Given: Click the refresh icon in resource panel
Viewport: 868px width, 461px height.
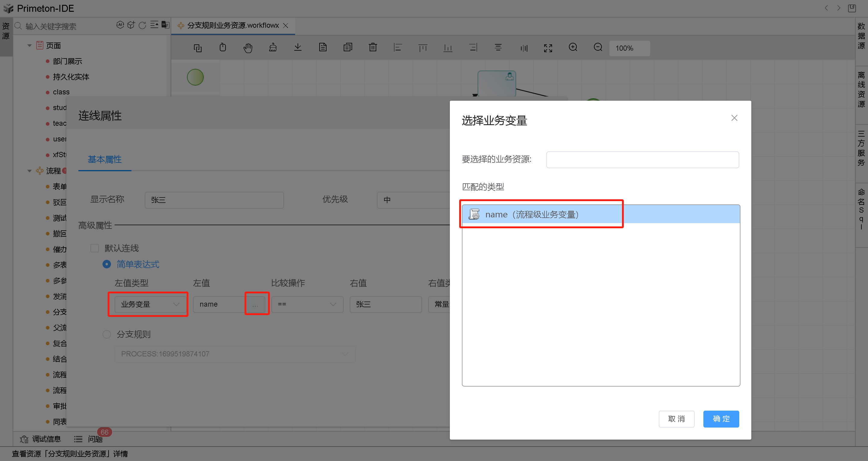Looking at the screenshot, I should 142,26.
